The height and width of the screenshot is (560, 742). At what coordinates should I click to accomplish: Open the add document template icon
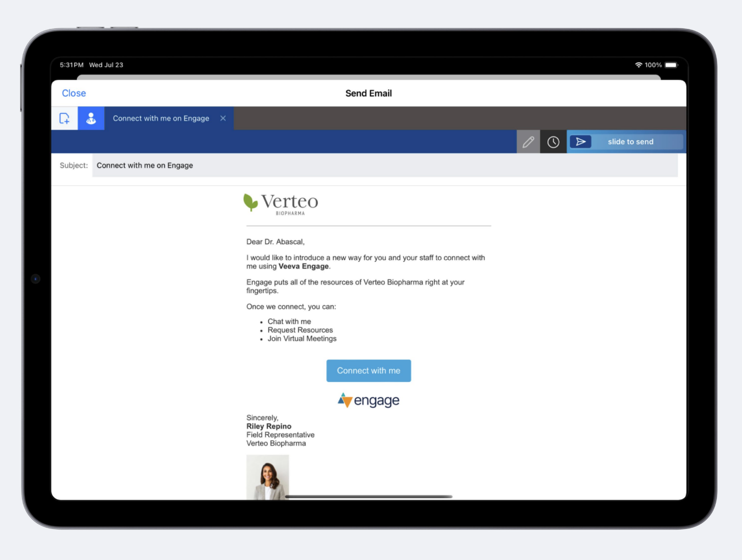pyautogui.click(x=65, y=118)
